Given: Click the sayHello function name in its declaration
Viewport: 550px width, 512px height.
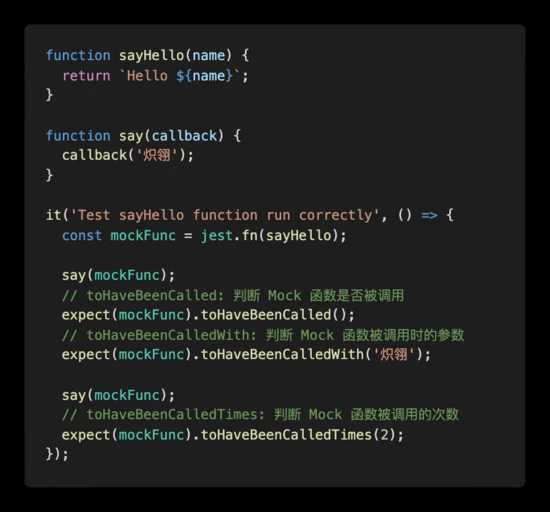Looking at the screenshot, I should click(x=151, y=56).
